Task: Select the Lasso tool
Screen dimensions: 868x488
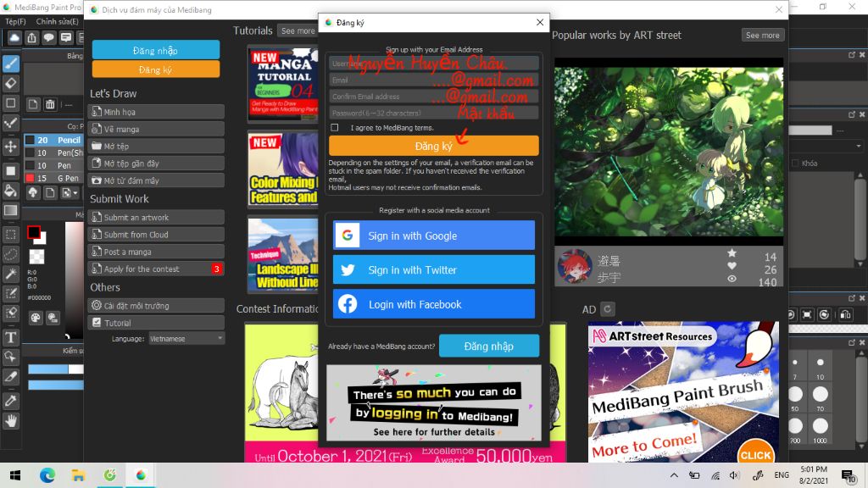Action: (x=10, y=254)
